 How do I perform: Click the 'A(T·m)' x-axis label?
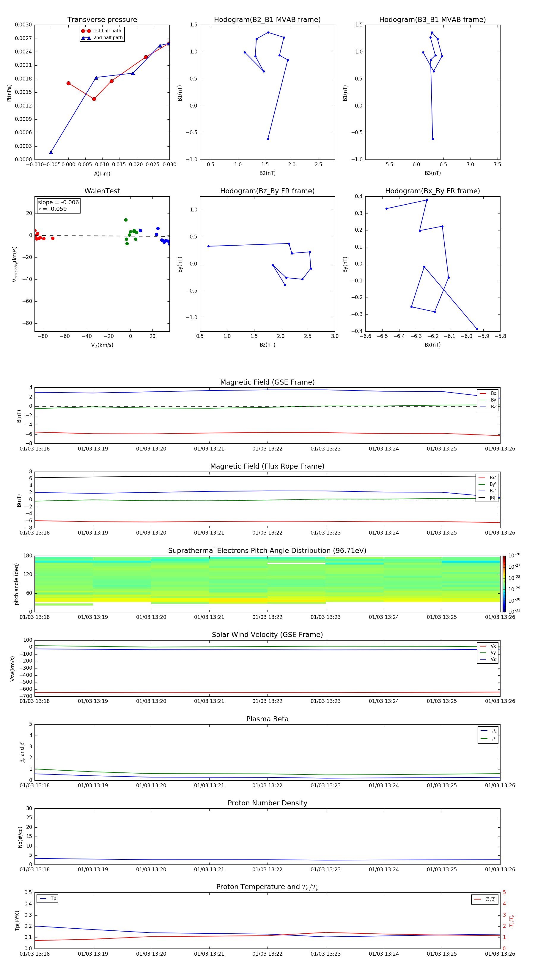[102, 173]
